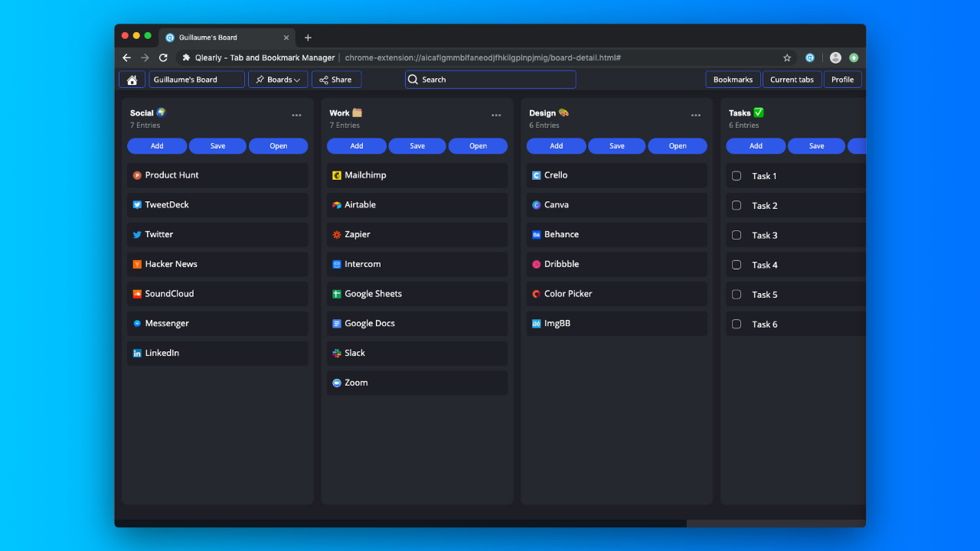Switch to the Bookmarks view
Image resolution: width=980 pixels, height=551 pixels.
pos(733,80)
